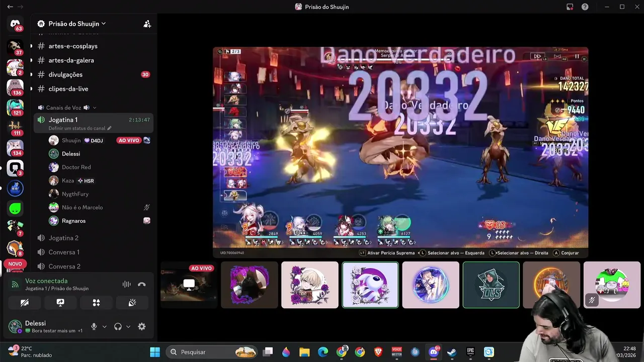Viewport: 644px width, 362px height.
Task: Go back with the title bar back arrow
Action: pyautogui.click(x=10, y=7)
